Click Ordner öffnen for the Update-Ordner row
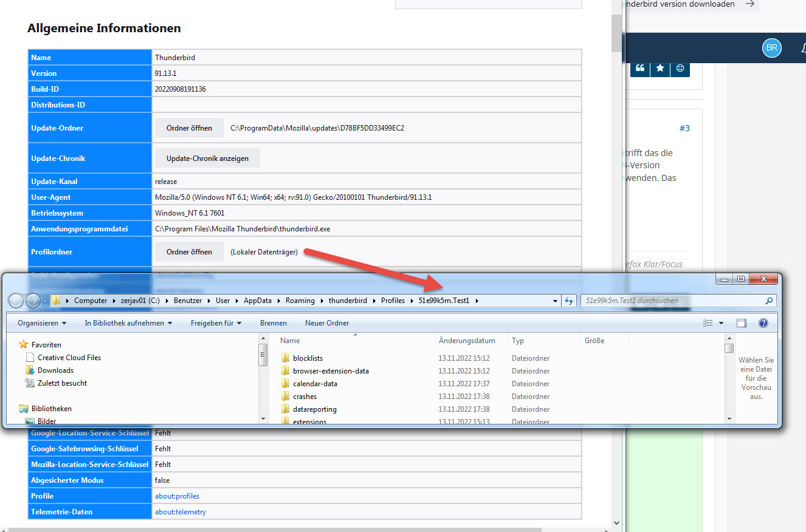 click(189, 128)
